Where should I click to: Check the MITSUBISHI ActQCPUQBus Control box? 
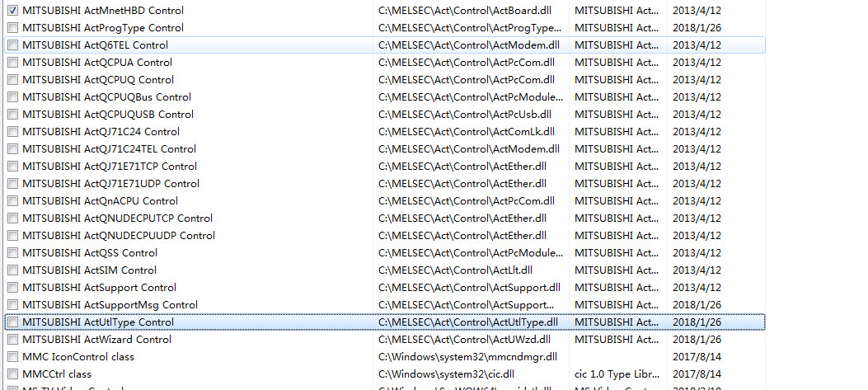coord(12,97)
